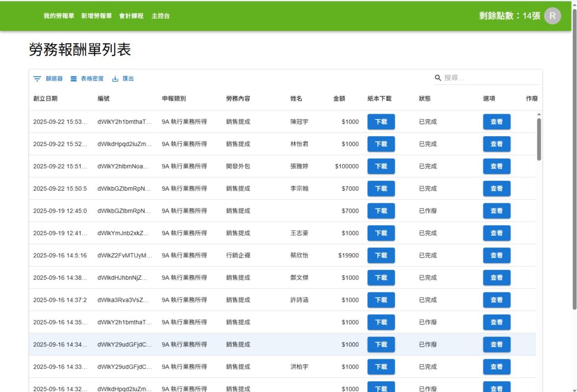Click the table's inner vertical scrollbar
Viewport: 577px width, 392px height.
[539, 140]
